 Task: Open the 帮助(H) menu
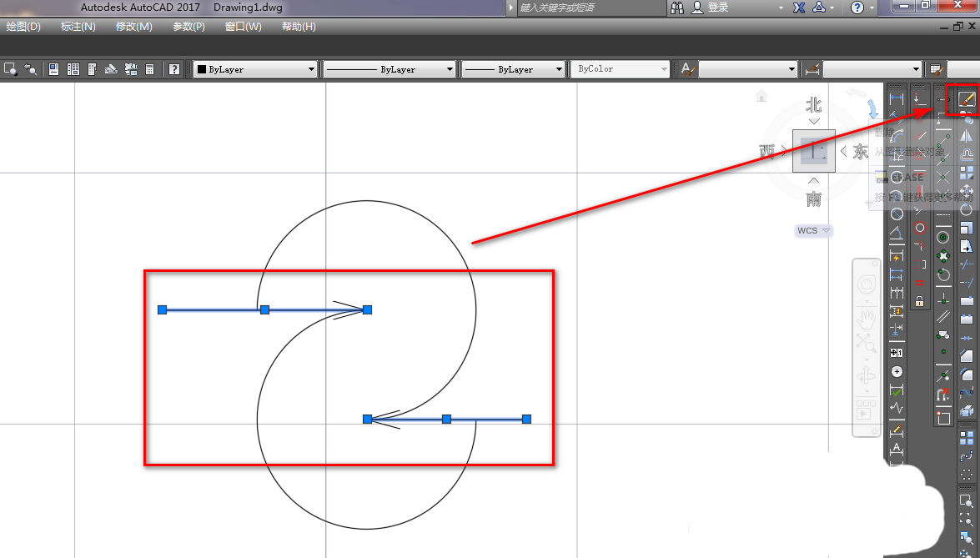click(x=299, y=26)
